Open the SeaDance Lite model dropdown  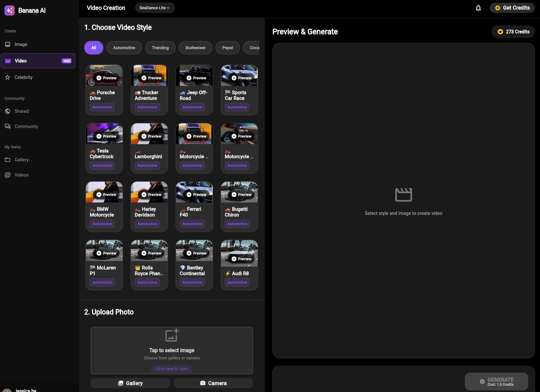click(x=155, y=8)
